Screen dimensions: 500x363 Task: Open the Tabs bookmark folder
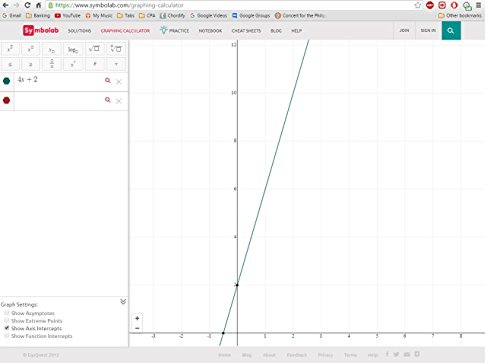126,15
